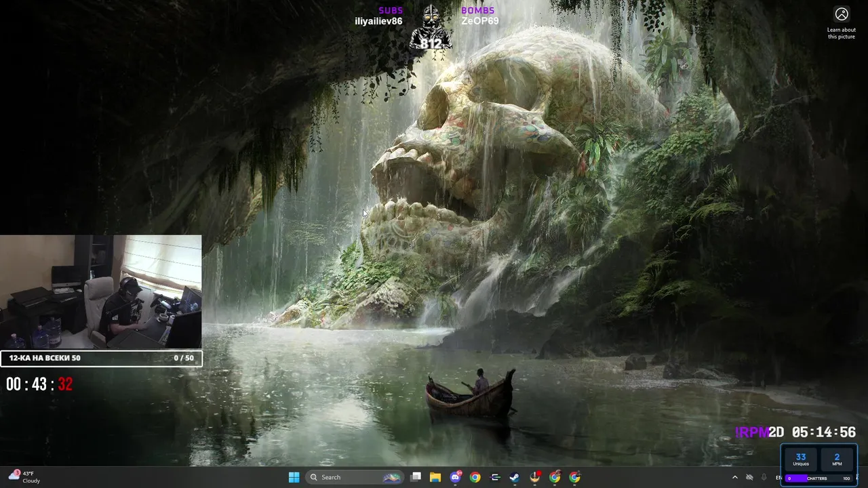Open Learn about this picture icon
This screenshot has height=488, width=868.
(x=842, y=14)
